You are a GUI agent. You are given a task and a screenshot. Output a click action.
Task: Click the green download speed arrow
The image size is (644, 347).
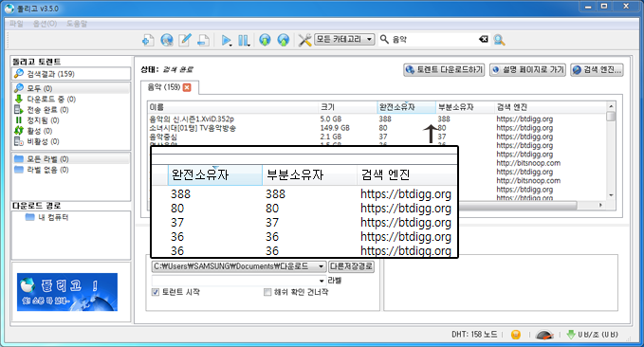click(x=570, y=335)
